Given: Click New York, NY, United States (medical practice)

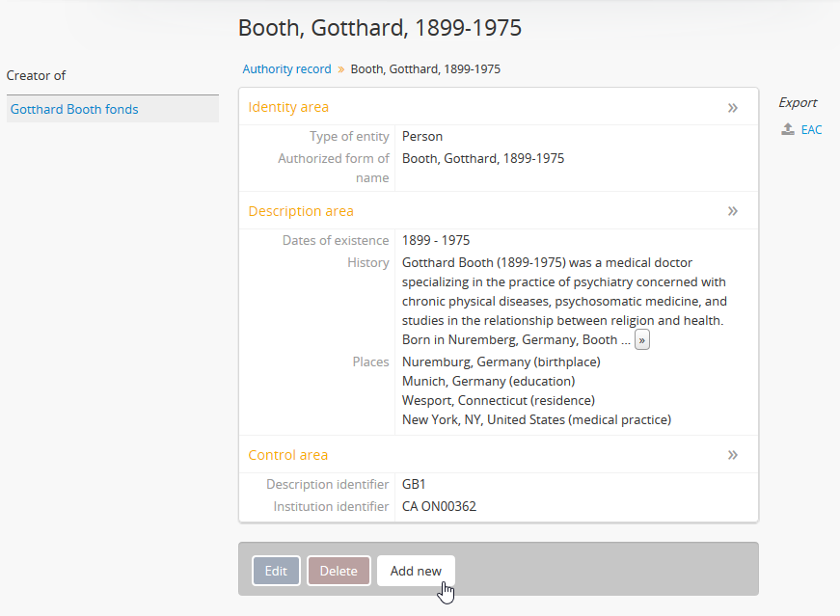Looking at the screenshot, I should pos(536,420).
